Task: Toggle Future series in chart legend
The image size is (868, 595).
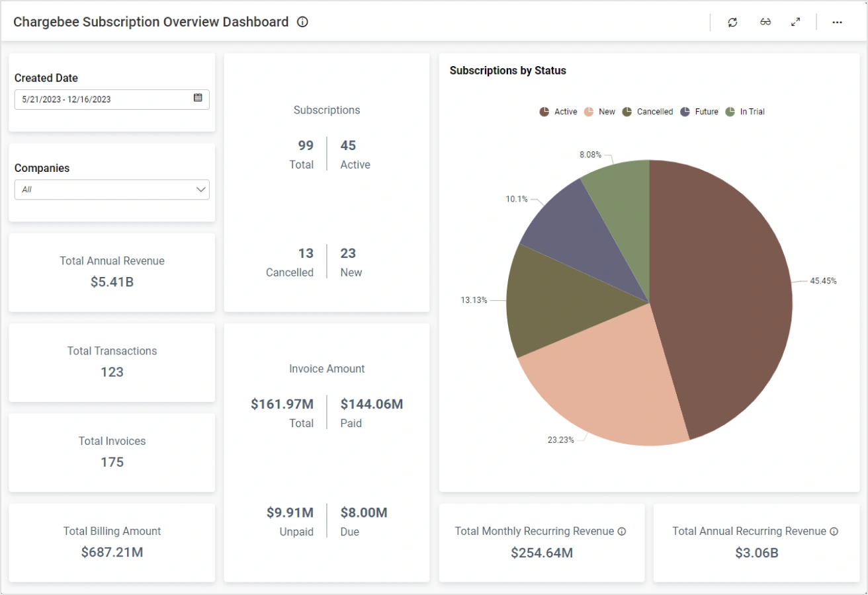Action: (699, 112)
